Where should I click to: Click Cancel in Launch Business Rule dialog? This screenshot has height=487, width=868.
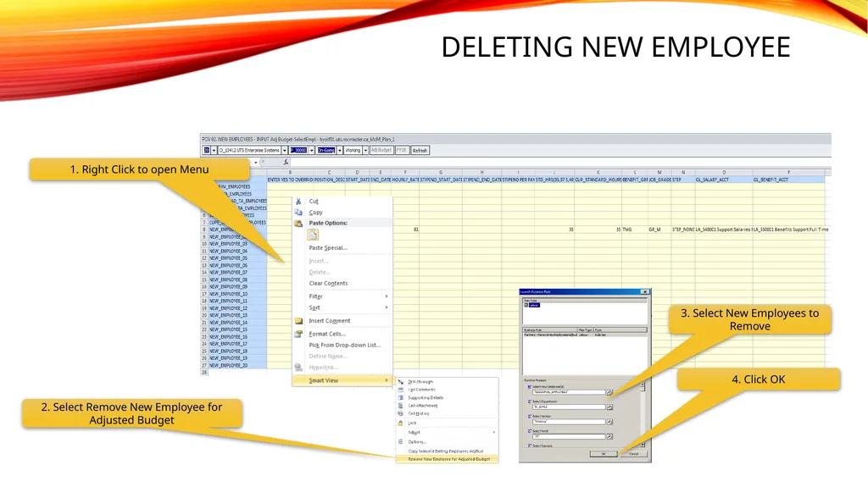(633, 454)
